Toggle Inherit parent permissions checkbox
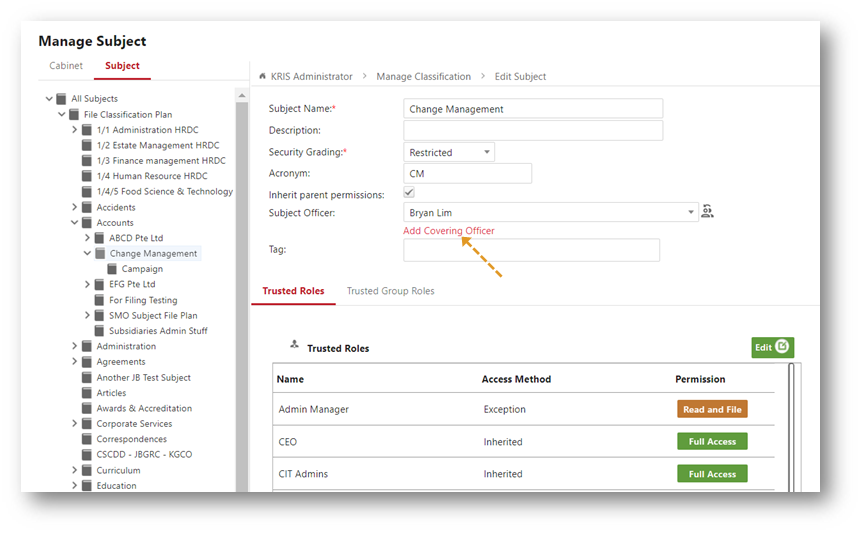This screenshot has height=534, width=862. click(x=408, y=192)
